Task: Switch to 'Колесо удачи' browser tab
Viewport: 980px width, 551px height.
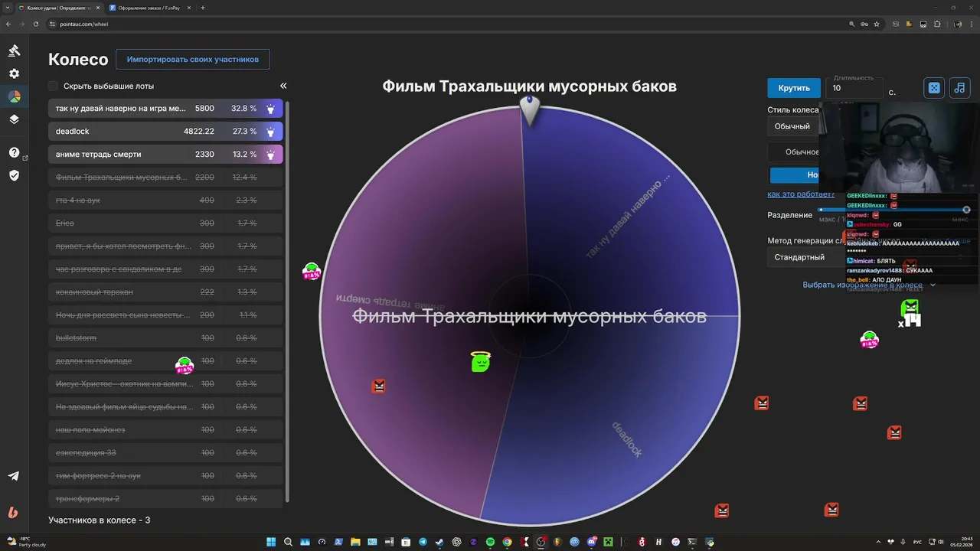Action: (58, 8)
